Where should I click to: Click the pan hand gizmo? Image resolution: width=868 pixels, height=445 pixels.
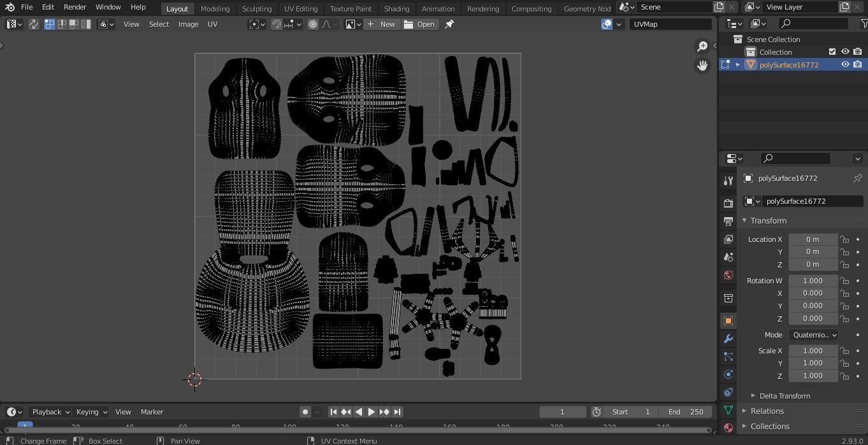pyautogui.click(x=702, y=66)
